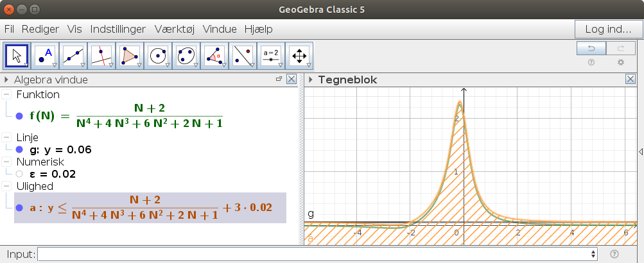Click the Redo button
The height and width of the screenshot is (263, 644).
621,48
